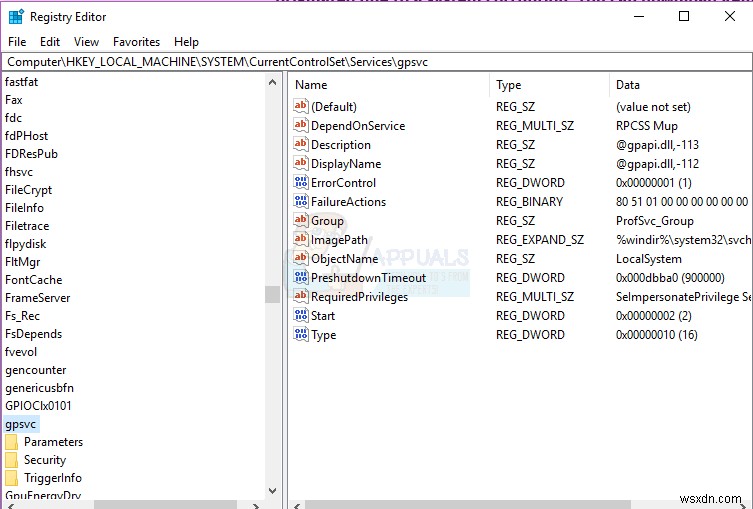
Task: Select the Start value name
Action: pyautogui.click(x=323, y=316)
